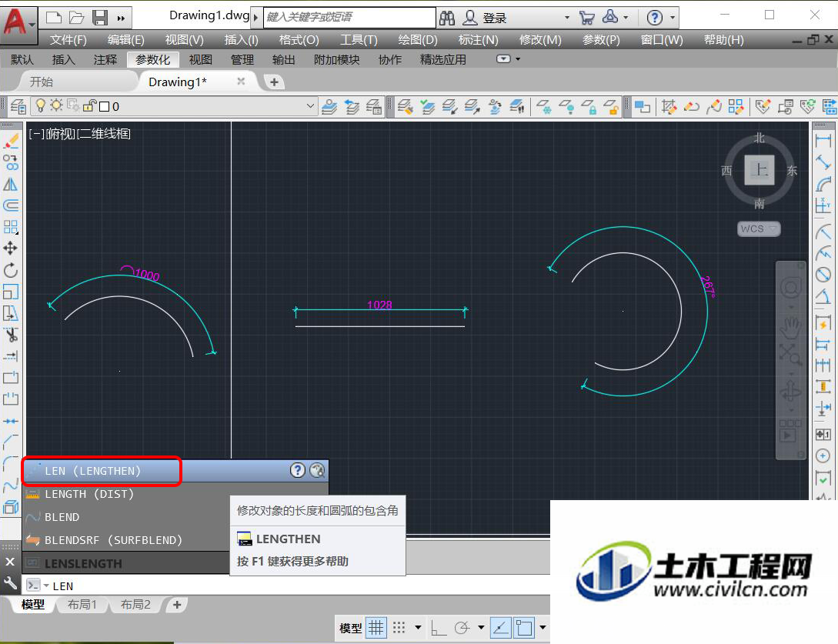Open the 标注(N) menu
The image size is (838, 644).
click(479, 40)
